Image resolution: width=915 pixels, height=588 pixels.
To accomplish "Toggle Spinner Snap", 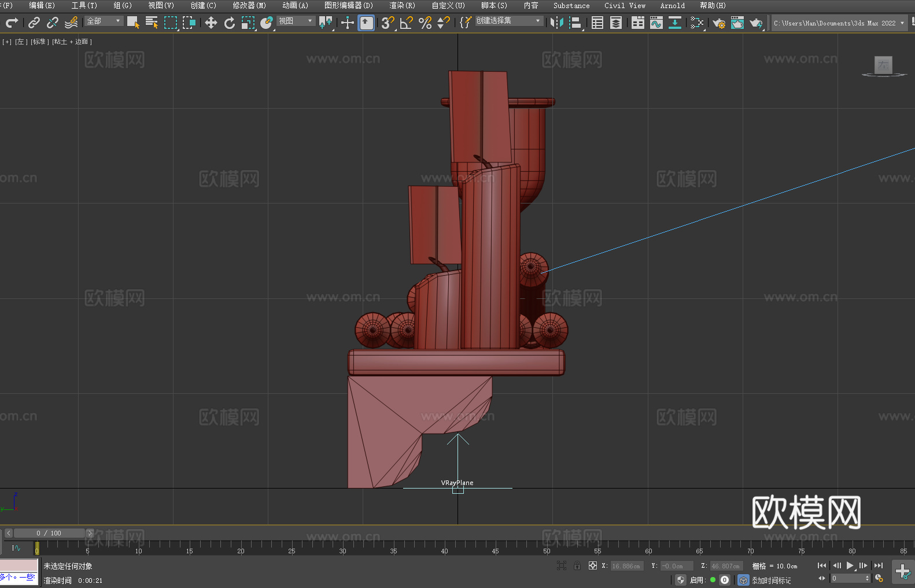I will pyautogui.click(x=444, y=23).
